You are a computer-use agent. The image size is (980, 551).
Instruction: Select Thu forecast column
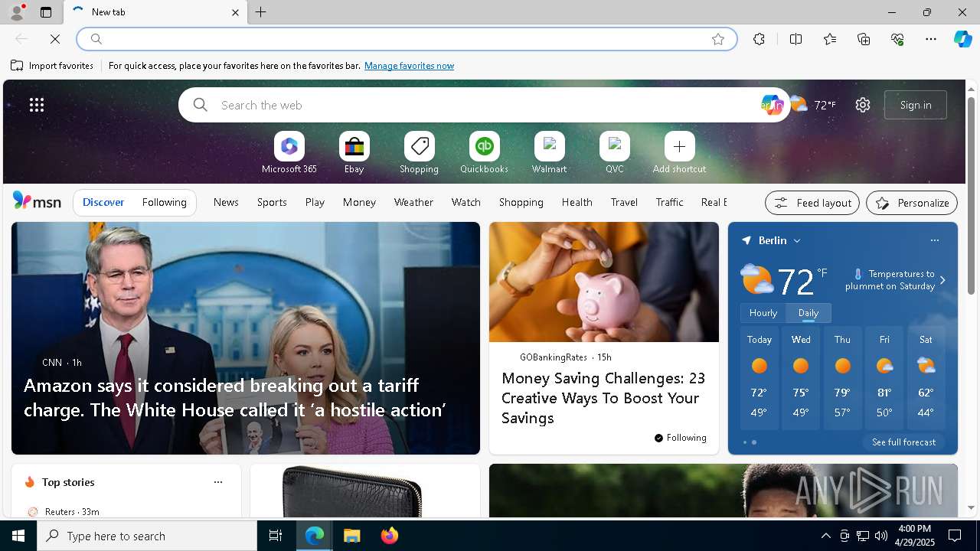[x=842, y=377]
